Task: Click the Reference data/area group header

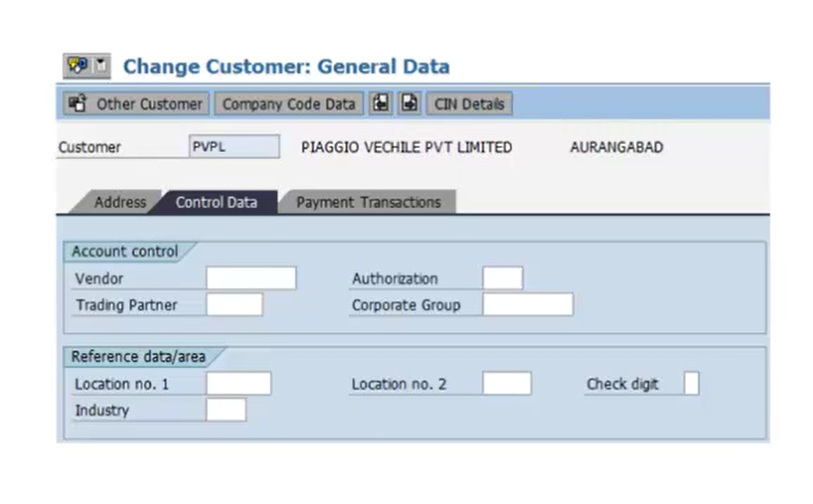Action: click(138, 357)
